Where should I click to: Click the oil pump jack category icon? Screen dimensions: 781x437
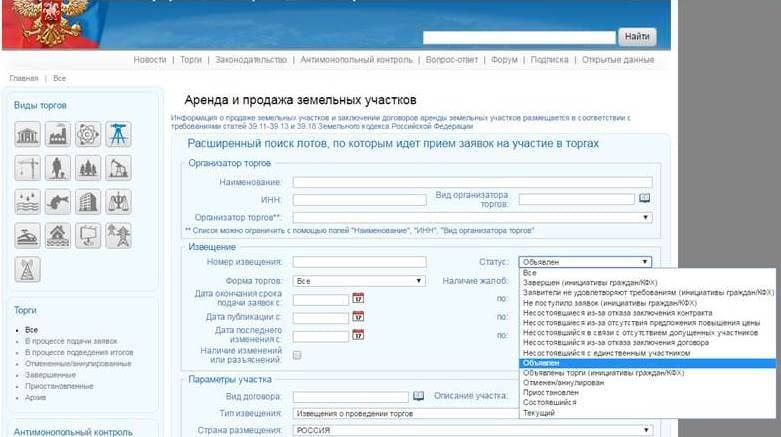(119, 167)
